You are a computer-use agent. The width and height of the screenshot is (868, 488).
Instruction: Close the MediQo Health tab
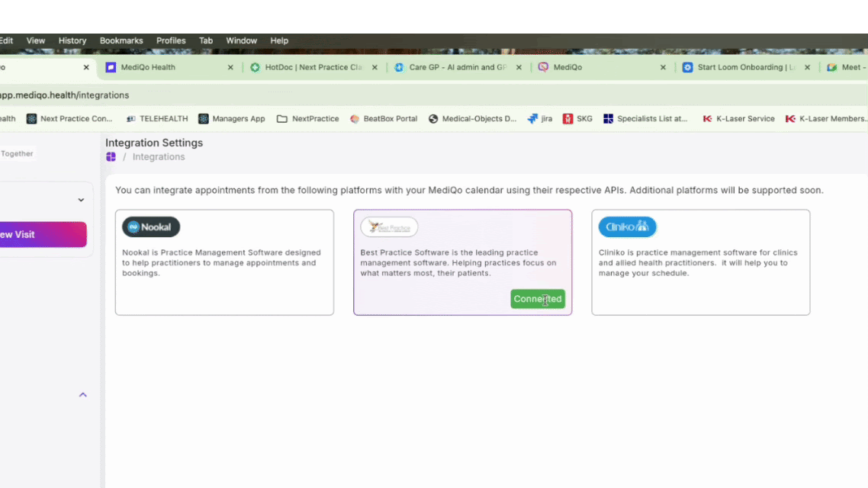tap(230, 68)
